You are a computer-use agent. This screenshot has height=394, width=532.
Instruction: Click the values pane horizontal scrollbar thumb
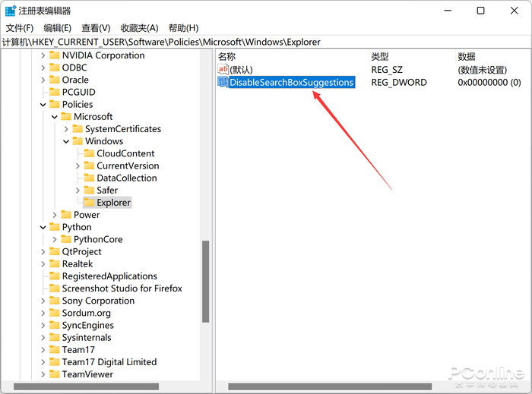click(x=330, y=386)
